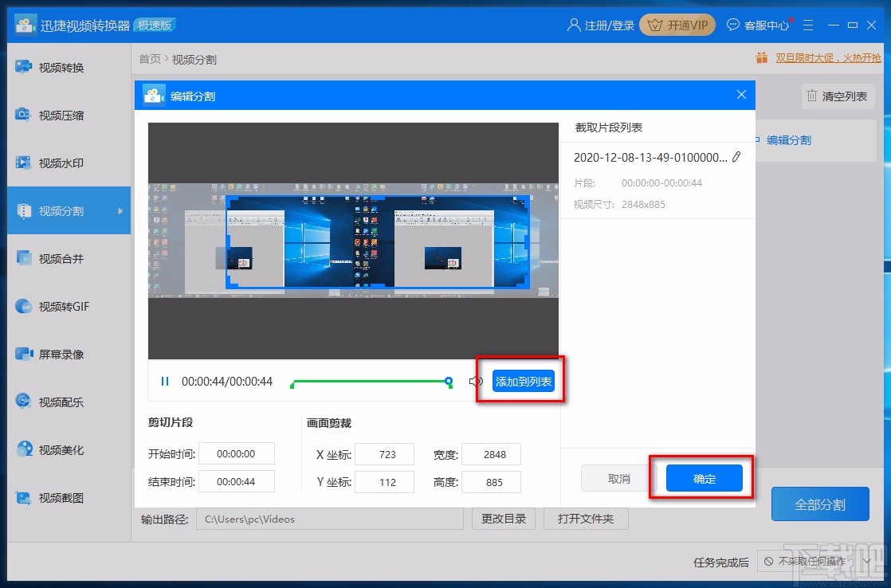Screen dimensions: 891x588
Task: Open the hamburger menu in the title bar
Action: click(808, 25)
